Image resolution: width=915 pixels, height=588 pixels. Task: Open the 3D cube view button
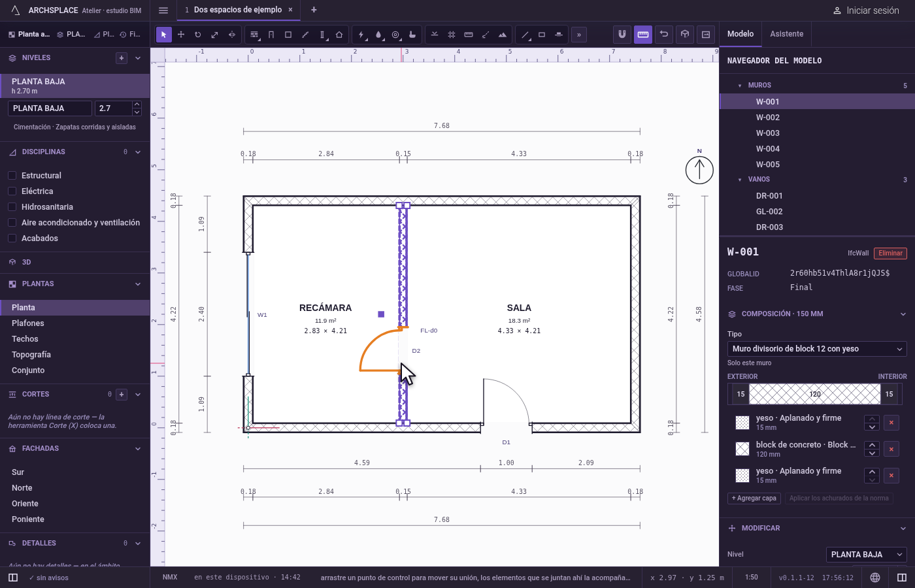(x=685, y=35)
